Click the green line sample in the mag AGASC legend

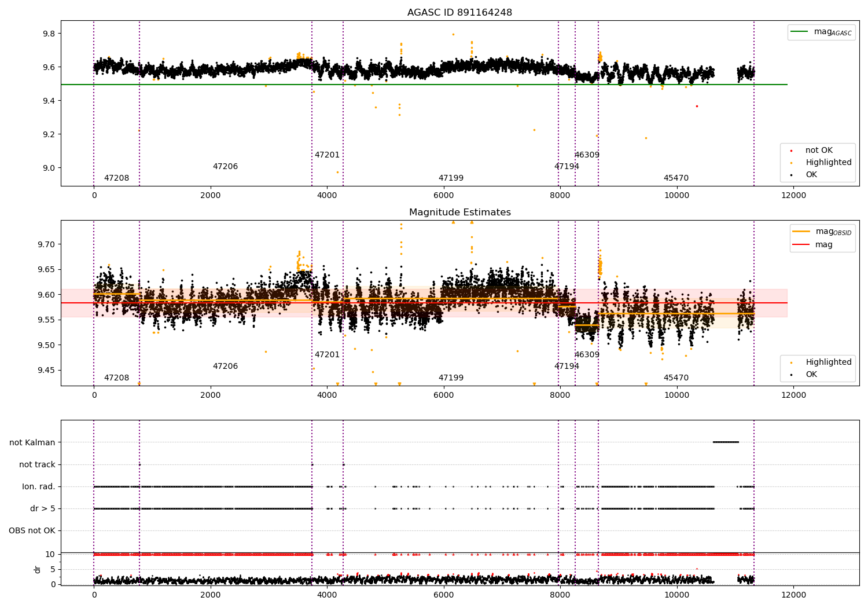[800, 32]
